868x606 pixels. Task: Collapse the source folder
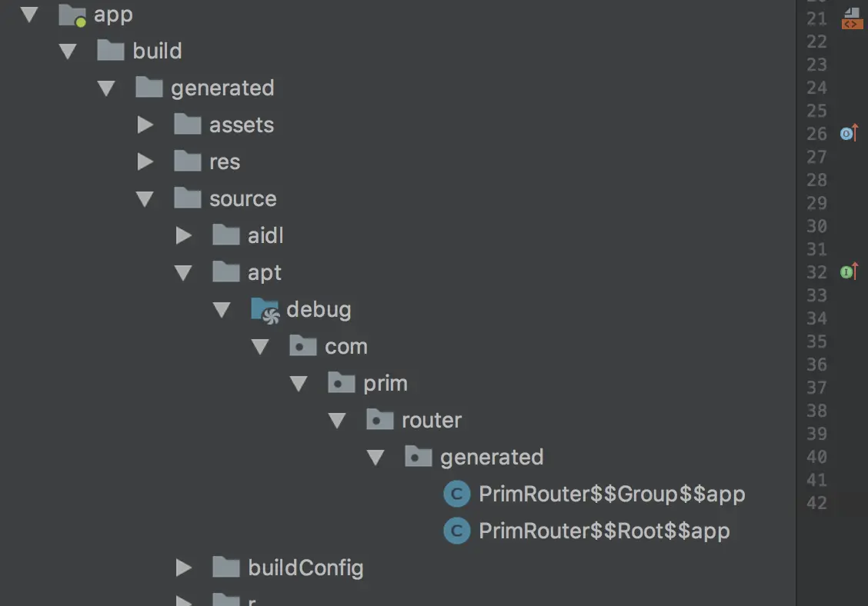145,198
